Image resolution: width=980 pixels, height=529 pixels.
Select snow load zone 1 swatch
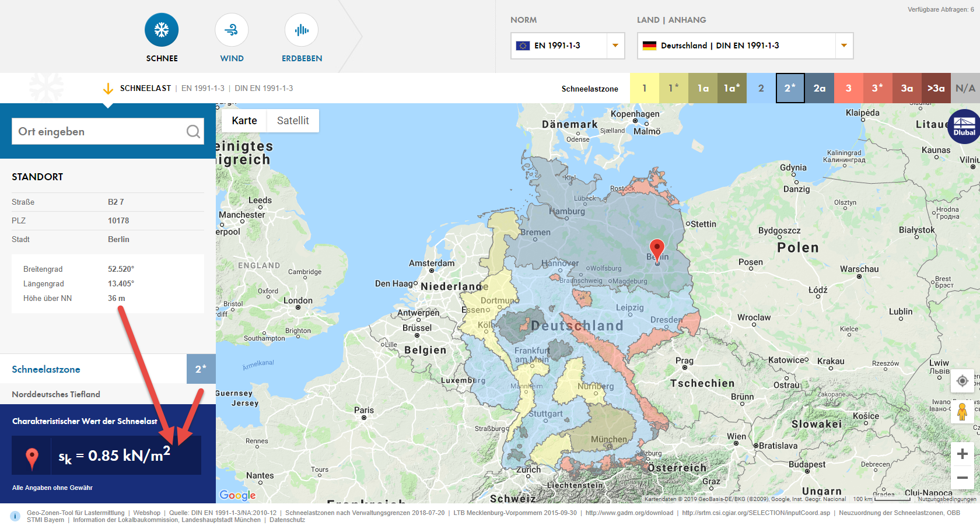[x=645, y=88]
